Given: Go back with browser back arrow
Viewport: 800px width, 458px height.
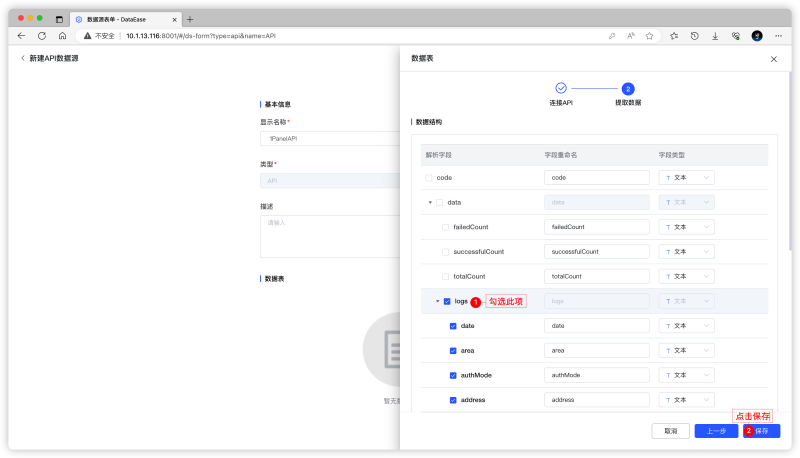Looking at the screenshot, I should coord(21,36).
